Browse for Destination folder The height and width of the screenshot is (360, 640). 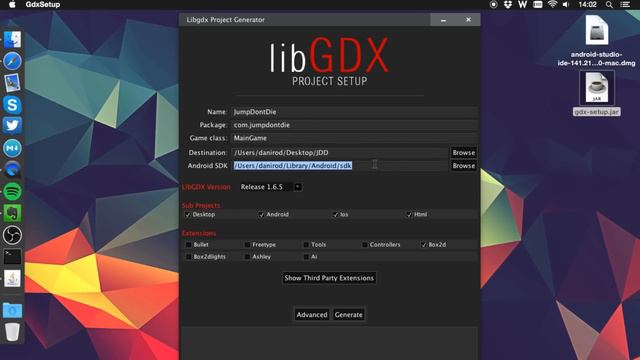tap(463, 153)
